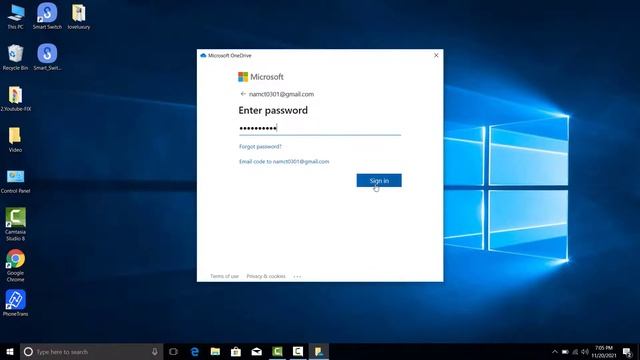Select the Recycle Bin icon
640x360 pixels.
click(16, 57)
